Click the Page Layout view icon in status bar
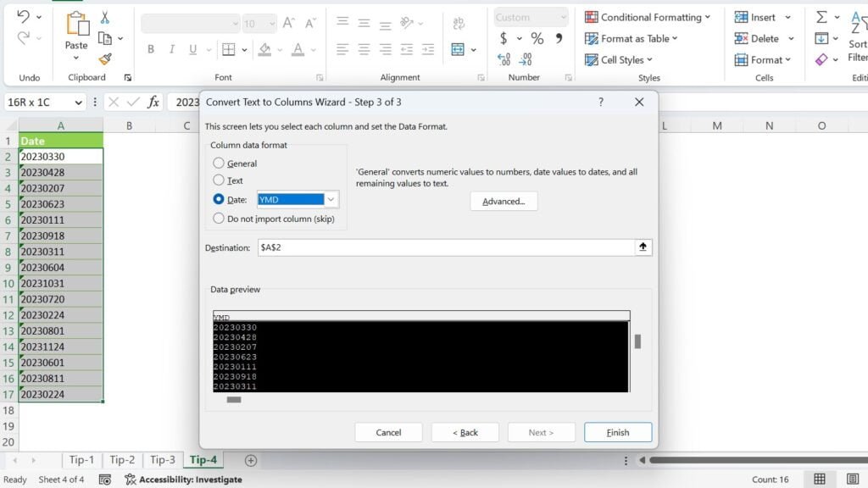The height and width of the screenshot is (488, 868). point(854,480)
